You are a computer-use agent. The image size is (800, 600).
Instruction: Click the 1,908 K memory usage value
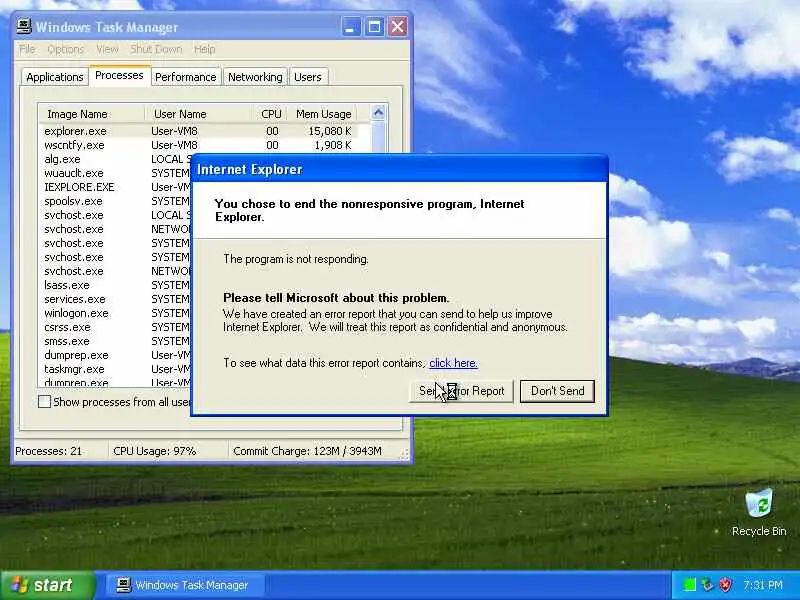coord(333,145)
